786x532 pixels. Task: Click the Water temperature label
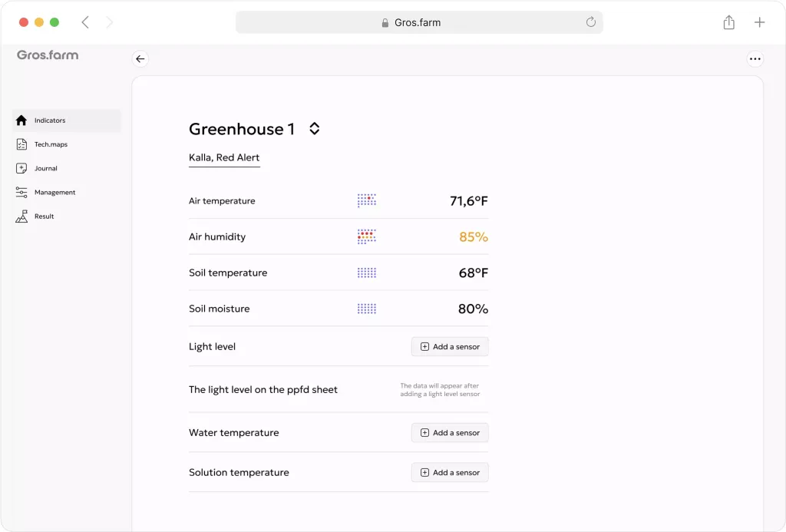[233, 433]
